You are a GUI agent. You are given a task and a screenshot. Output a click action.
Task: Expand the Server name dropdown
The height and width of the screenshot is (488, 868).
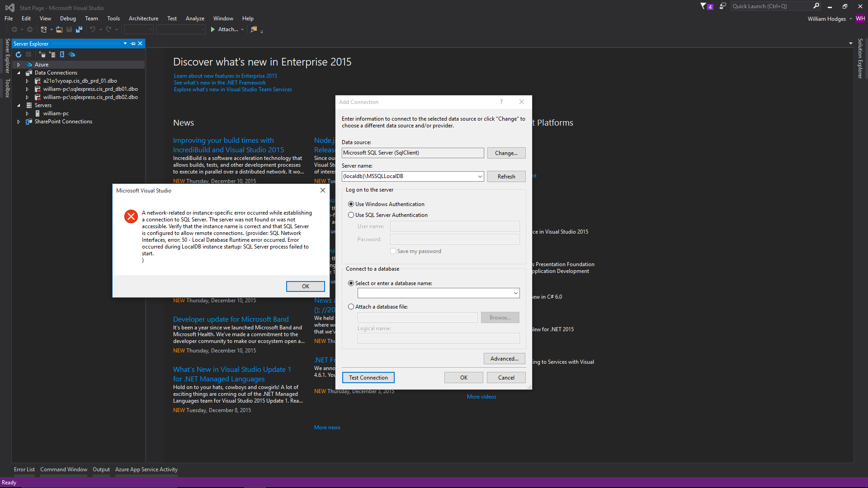[480, 176]
